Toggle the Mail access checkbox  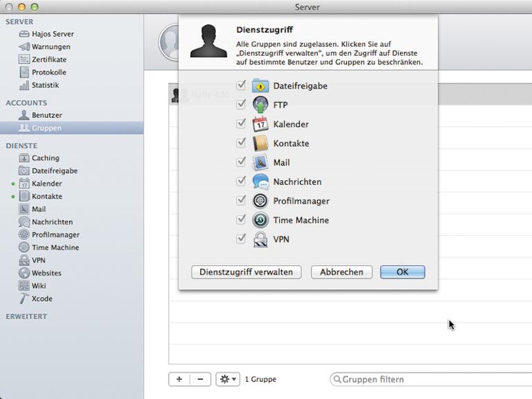click(x=241, y=162)
